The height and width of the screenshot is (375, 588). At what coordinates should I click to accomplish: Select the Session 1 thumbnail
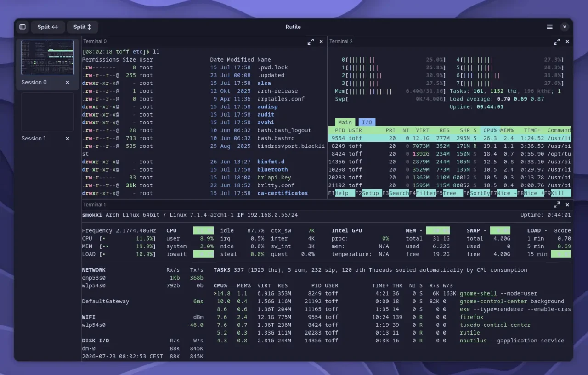[x=47, y=112]
